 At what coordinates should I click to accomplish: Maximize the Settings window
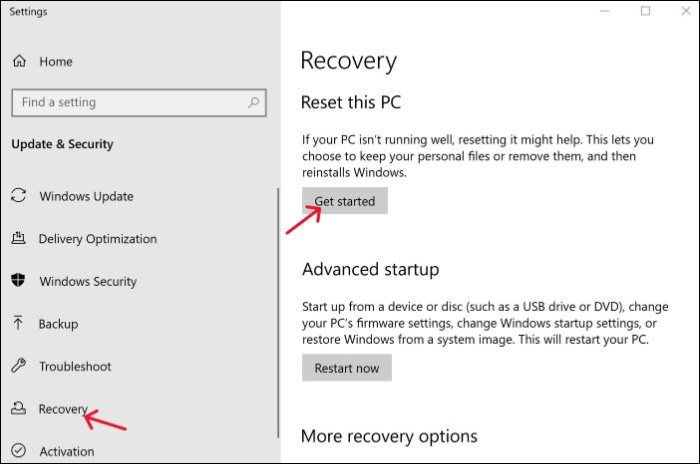click(x=645, y=11)
